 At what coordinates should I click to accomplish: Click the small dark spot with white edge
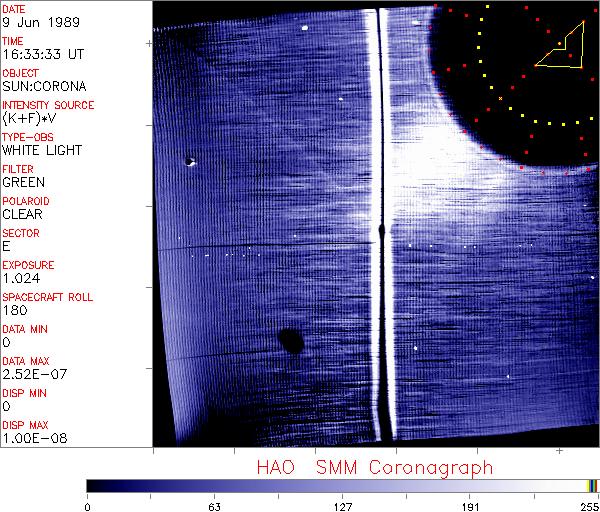tap(189, 160)
